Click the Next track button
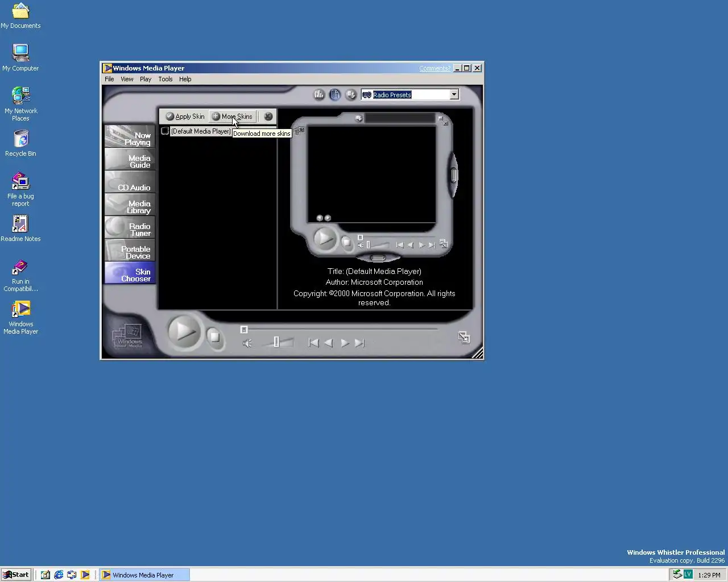Image resolution: width=728 pixels, height=582 pixels. [359, 343]
